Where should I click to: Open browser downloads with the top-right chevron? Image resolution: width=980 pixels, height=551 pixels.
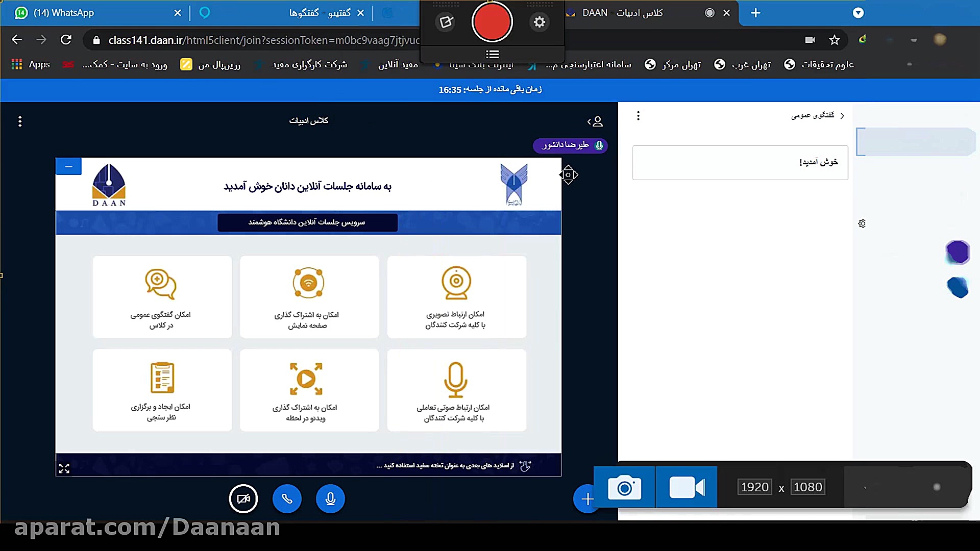pyautogui.click(x=859, y=13)
